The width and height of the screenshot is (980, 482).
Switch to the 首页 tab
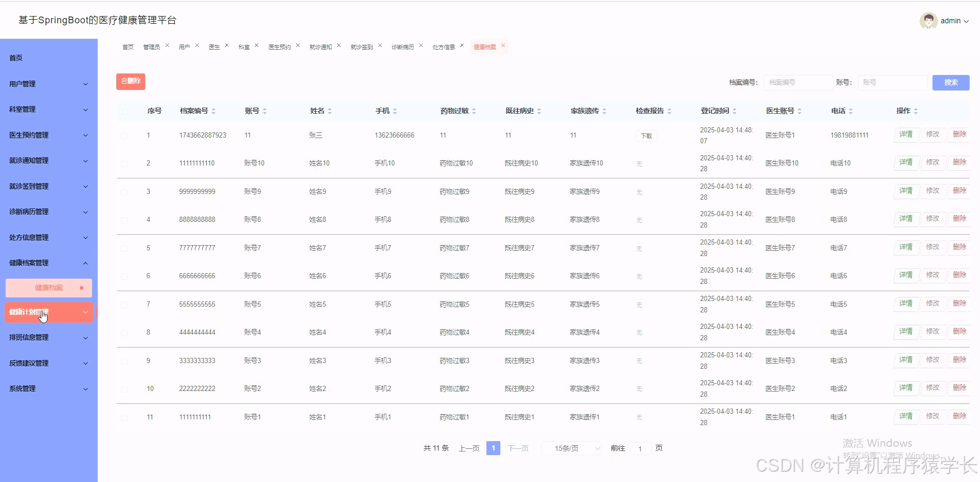128,46
